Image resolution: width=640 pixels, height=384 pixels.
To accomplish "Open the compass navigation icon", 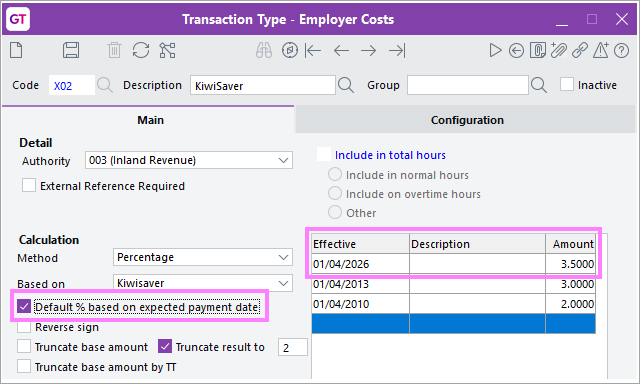I will (x=290, y=51).
